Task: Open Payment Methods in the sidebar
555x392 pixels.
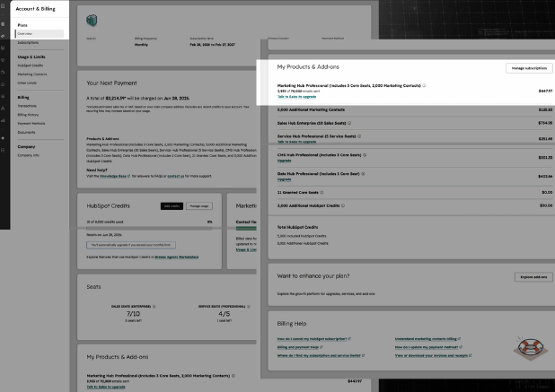Action: [31, 124]
